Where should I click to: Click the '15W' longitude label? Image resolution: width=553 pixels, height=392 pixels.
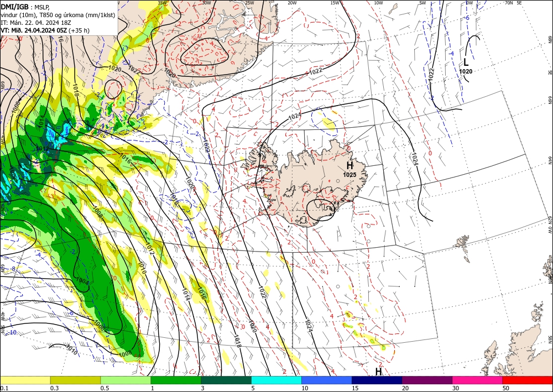pyautogui.click(x=335, y=3)
